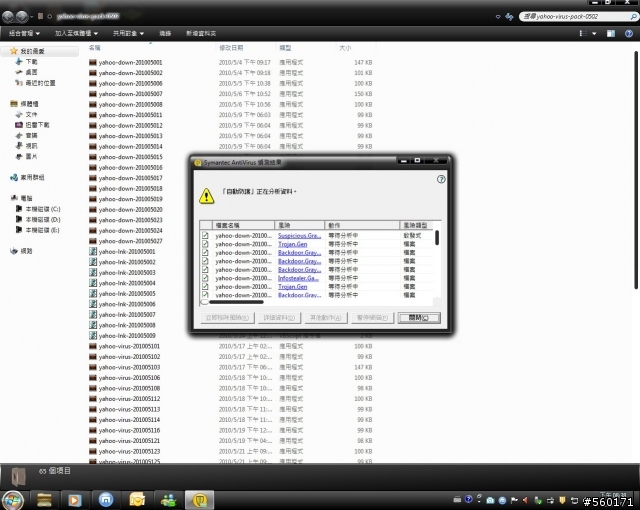
Task: Click the Other Actions (A) button
Action: click(326, 317)
